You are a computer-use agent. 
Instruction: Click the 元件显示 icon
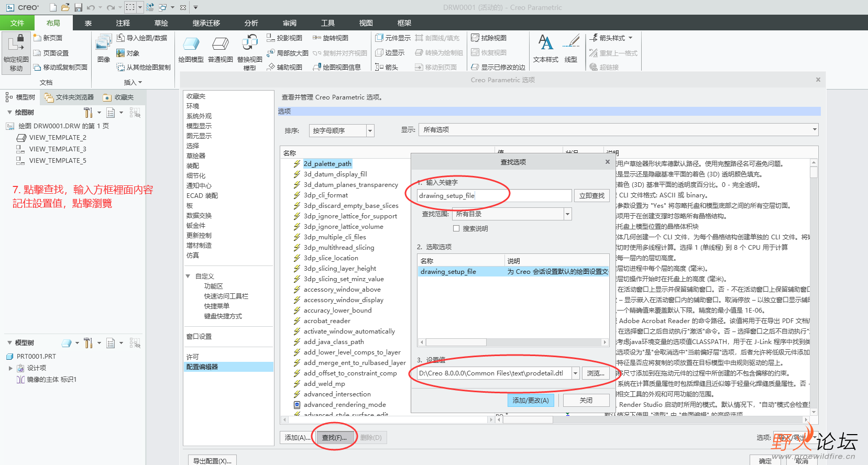tap(379, 38)
